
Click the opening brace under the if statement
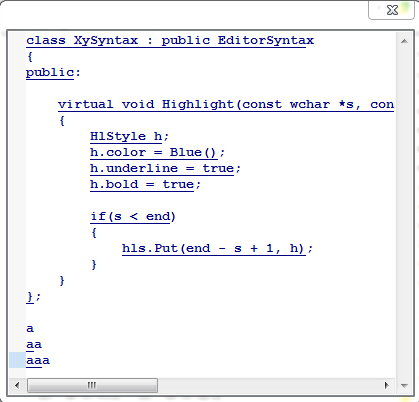94,233
